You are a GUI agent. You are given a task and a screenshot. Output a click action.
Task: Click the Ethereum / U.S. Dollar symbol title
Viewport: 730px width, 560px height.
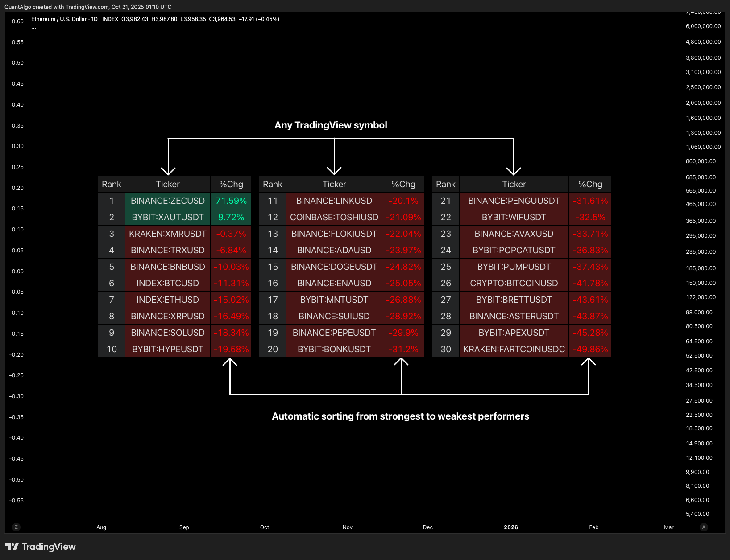pyautogui.click(x=59, y=19)
